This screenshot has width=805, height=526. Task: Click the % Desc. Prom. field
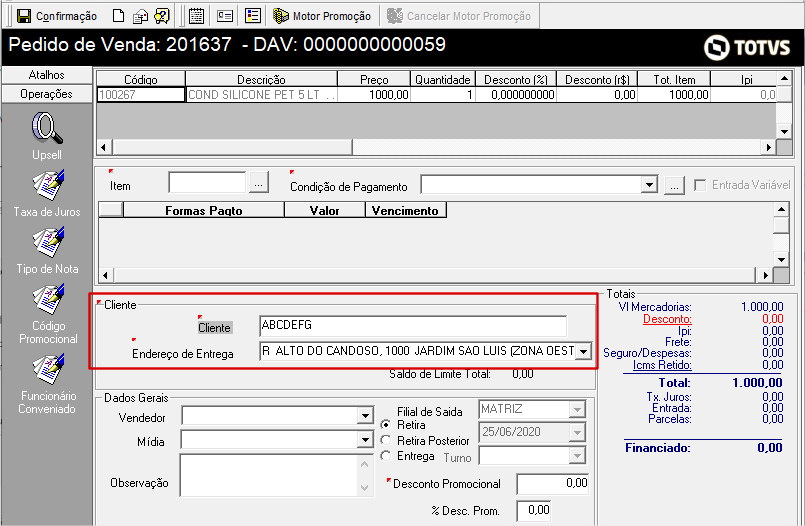click(534, 511)
